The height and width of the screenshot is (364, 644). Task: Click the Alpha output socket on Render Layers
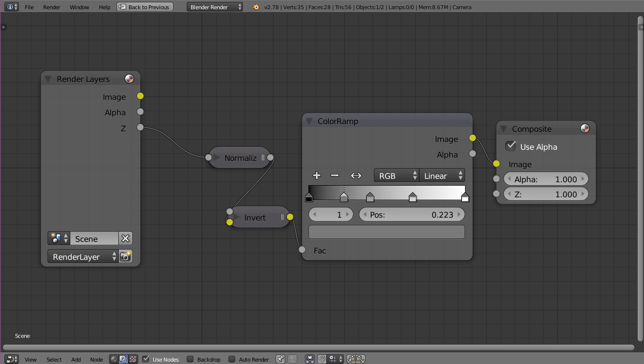click(140, 111)
